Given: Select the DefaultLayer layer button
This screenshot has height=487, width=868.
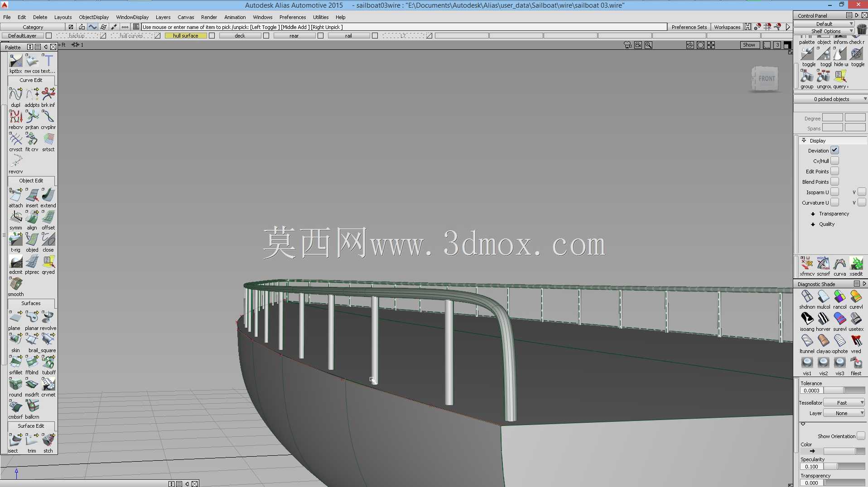Looking at the screenshot, I should click(x=22, y=36).
